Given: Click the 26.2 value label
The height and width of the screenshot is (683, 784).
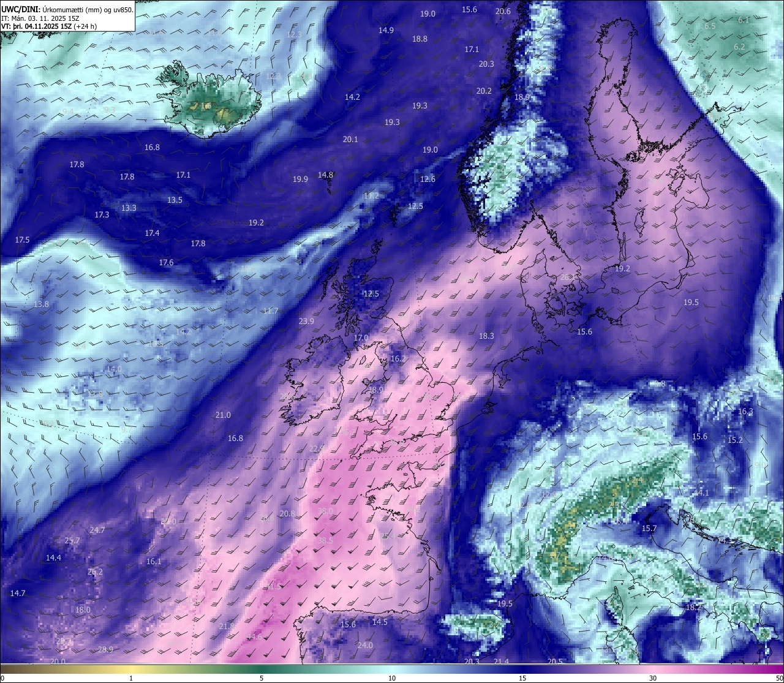Looking at the screenshot, I should 95,572.
